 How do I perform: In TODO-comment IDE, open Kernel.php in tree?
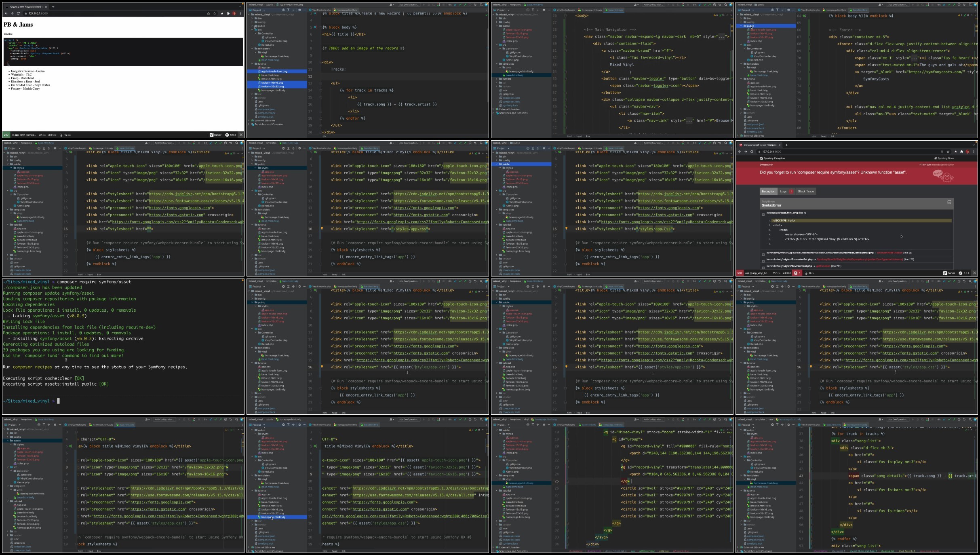[267, 45]
